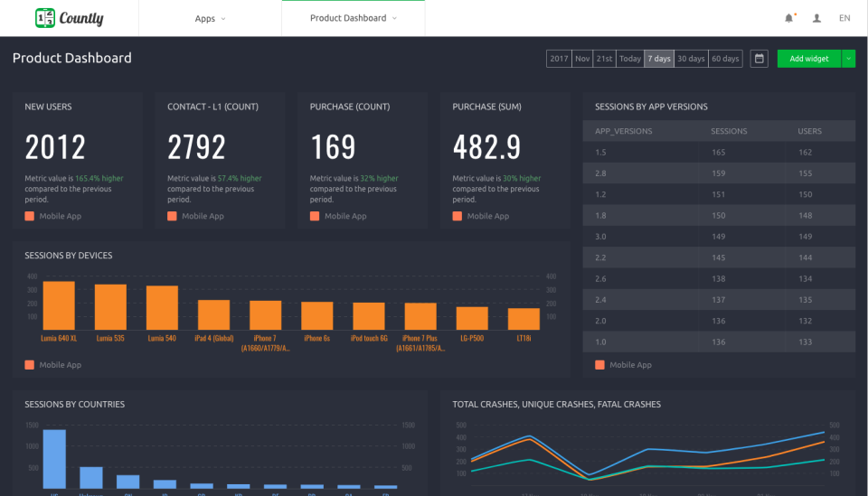Select the 2017 year period
Screen dimensions: 868x496
[559, 59]
